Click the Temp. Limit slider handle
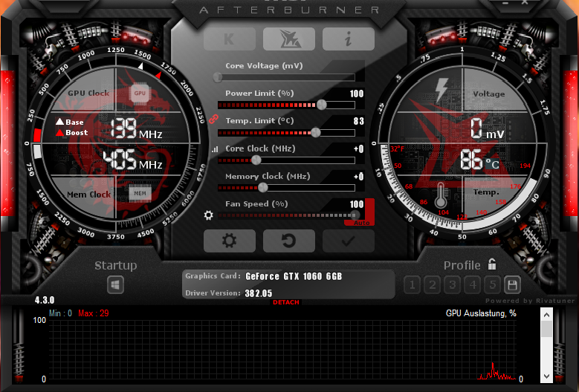This screenshot has width=579, height=392. (316, 132)
